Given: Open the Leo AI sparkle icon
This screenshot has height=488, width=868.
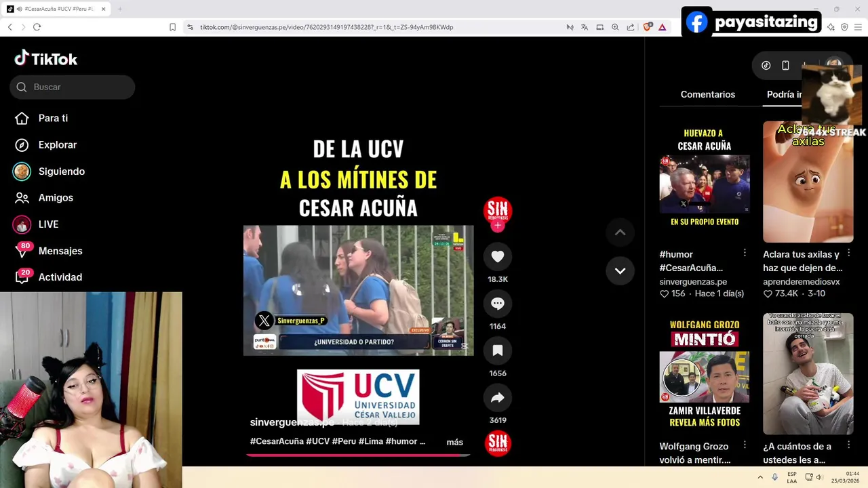Looking at the screenshot, I should coord(831,27).
